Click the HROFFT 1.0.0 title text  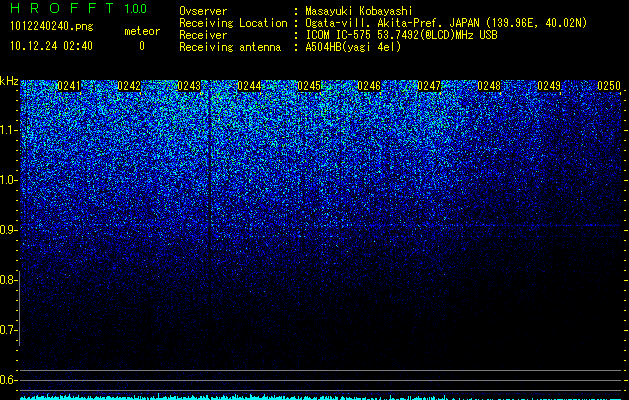78,8
